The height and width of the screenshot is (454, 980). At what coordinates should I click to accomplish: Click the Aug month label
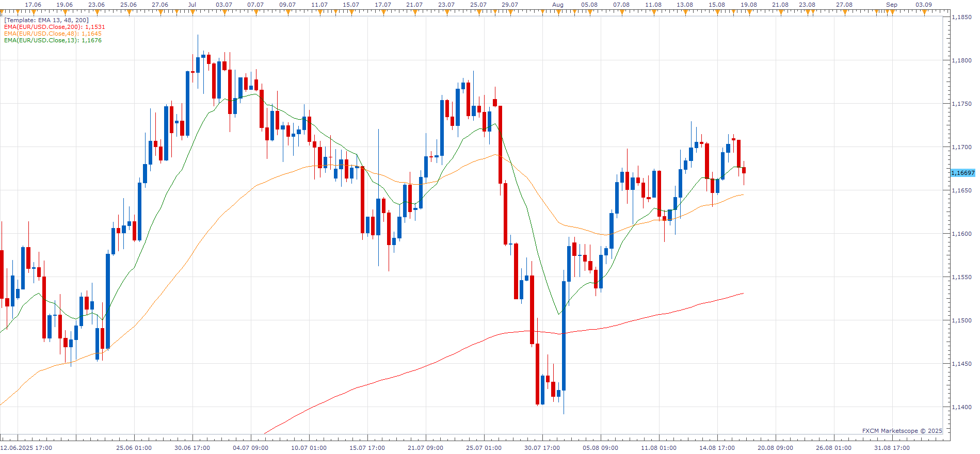(x=558, y=5)
